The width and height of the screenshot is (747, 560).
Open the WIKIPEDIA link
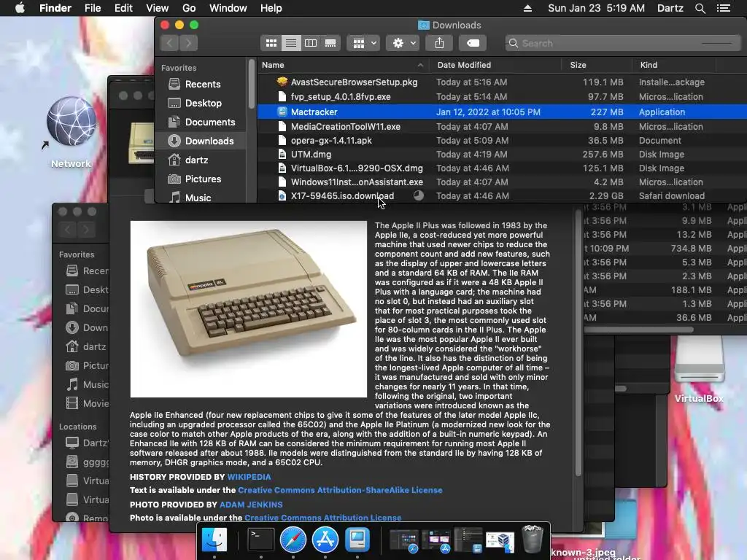(x=249, y=477)
